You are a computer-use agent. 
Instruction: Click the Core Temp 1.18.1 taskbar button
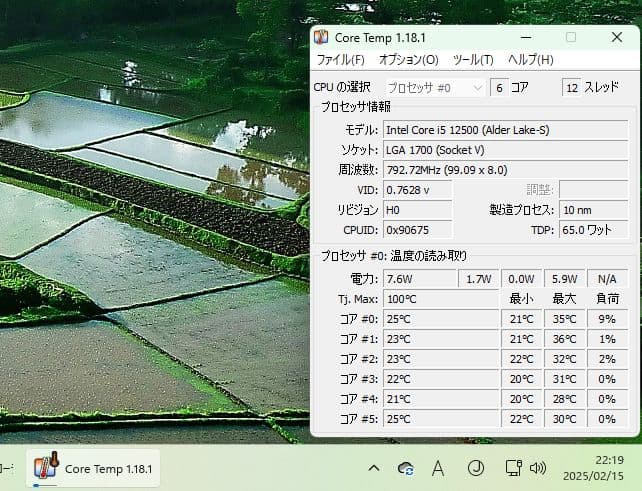click(93, 468)
